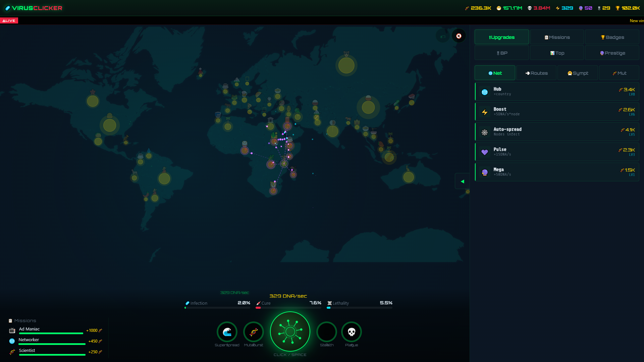Image resolution: width=644 pixels, height=362 pixels.
Task: Select the Routes sub-tab
Action: (536, 73)
